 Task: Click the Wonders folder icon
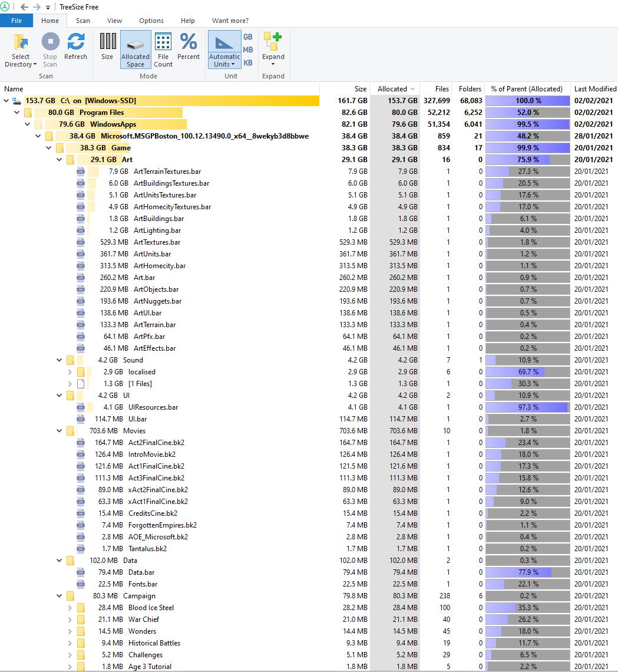(x=81, y=631)
